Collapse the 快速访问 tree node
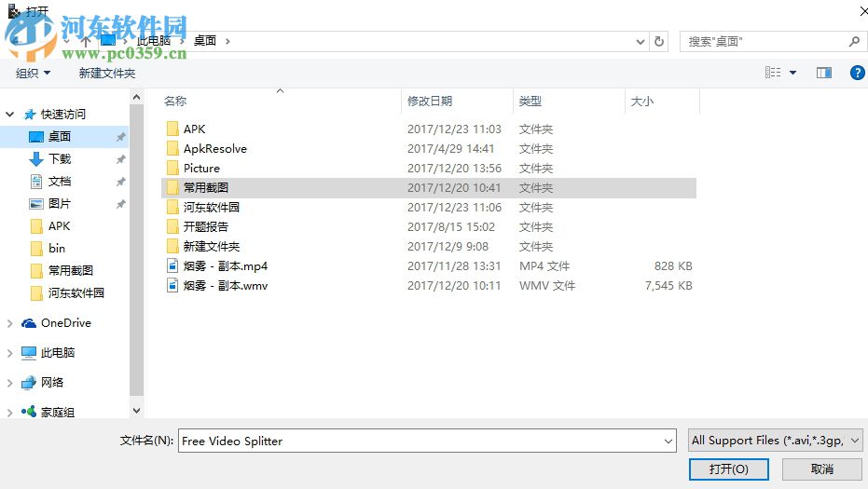Viewport: 868px width, 489px height. click(x=10, y=115)
